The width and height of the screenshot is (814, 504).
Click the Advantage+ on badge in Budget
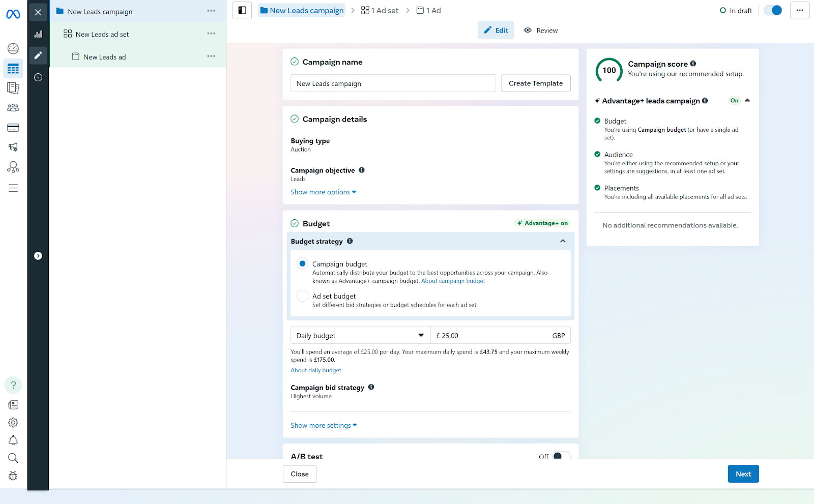coord(542,223)
